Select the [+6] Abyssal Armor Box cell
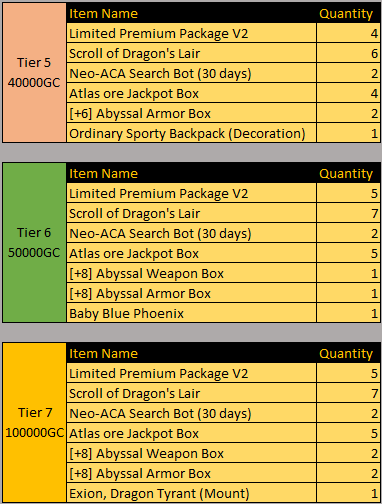Viewport: 382px width, 504px height. (191, 113)
